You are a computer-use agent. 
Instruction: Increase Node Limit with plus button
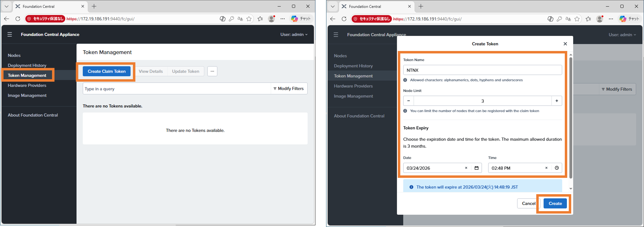click(557, 101)
